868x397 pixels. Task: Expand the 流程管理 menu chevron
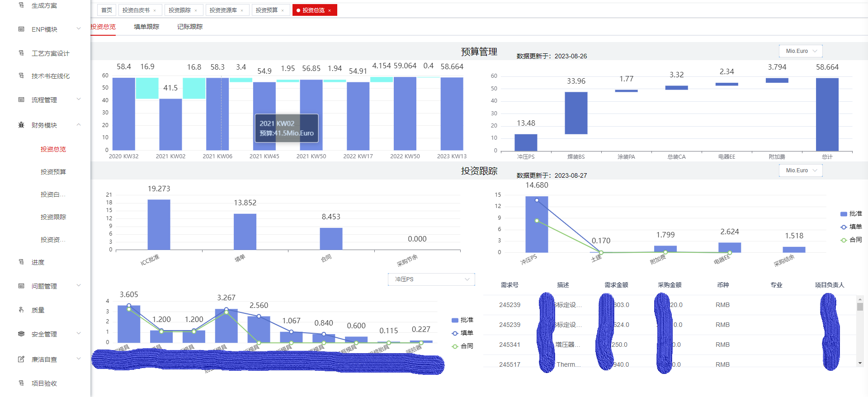point(79,99)
